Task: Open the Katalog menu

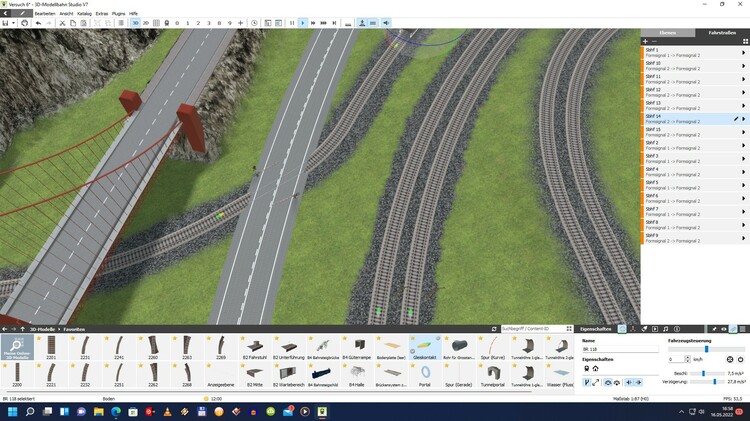Action: coord(84,13)
